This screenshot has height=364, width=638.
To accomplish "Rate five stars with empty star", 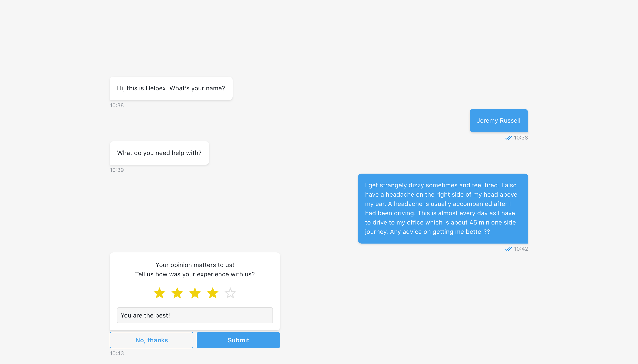I will pos(230,293).
